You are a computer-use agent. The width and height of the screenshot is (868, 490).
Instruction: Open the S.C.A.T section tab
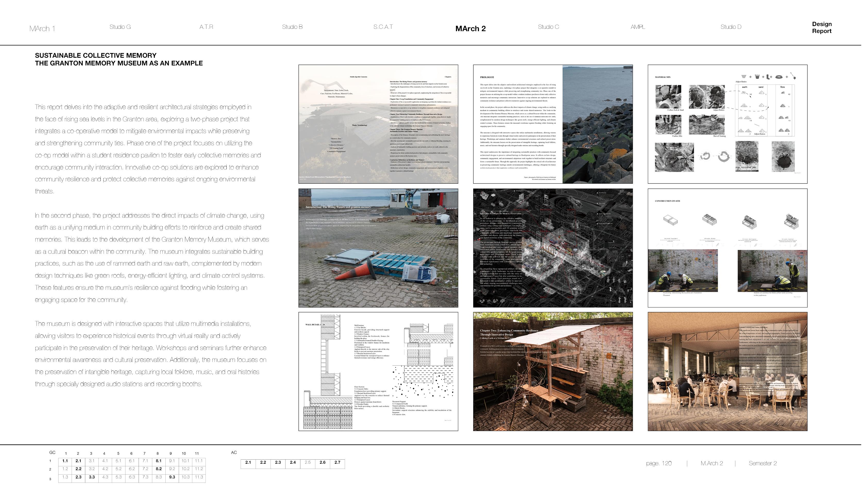coord(383,27)
